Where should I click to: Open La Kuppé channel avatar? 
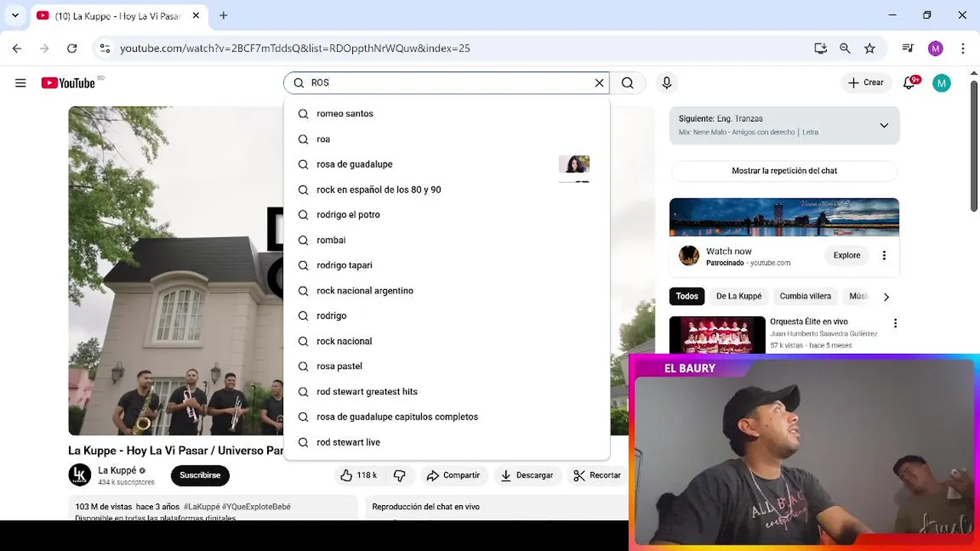point(80,475)
